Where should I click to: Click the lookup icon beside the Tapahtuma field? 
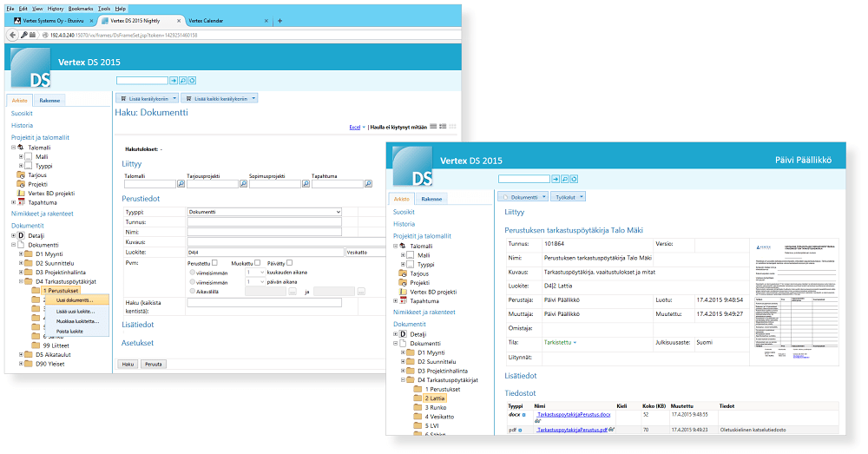click(x=367, y=184)
